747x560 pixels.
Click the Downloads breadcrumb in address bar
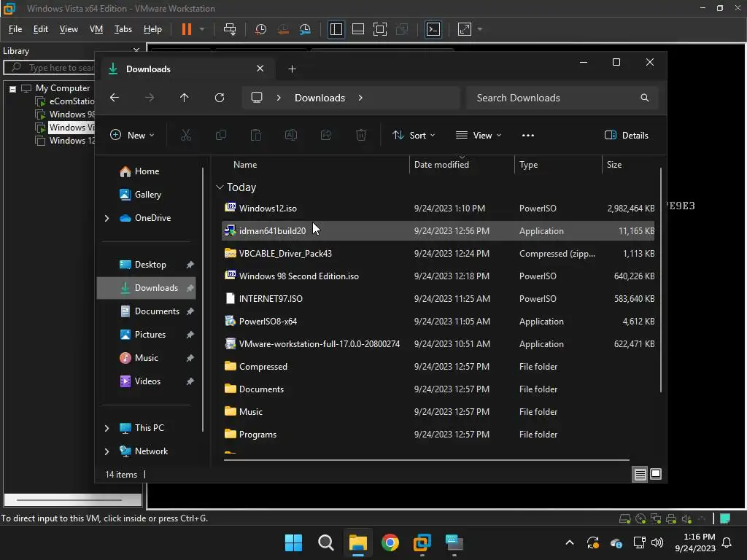coord(320,98)
